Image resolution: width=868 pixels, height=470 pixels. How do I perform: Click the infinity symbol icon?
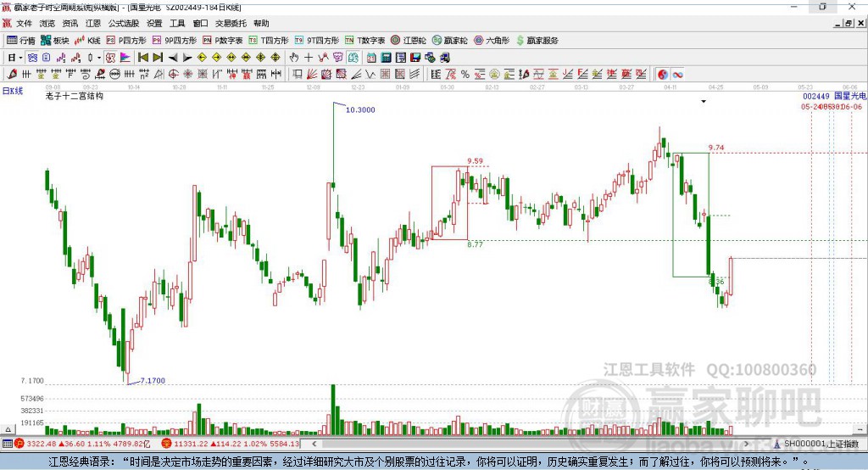point(677,75)
